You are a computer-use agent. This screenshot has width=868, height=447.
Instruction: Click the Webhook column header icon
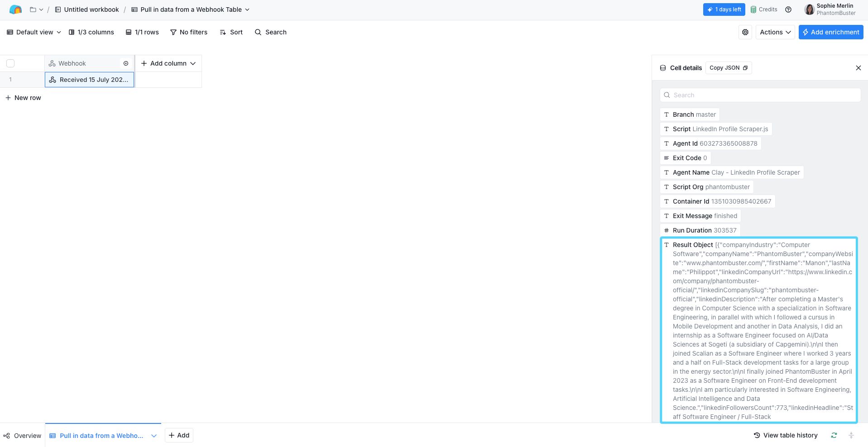(52, 63)
